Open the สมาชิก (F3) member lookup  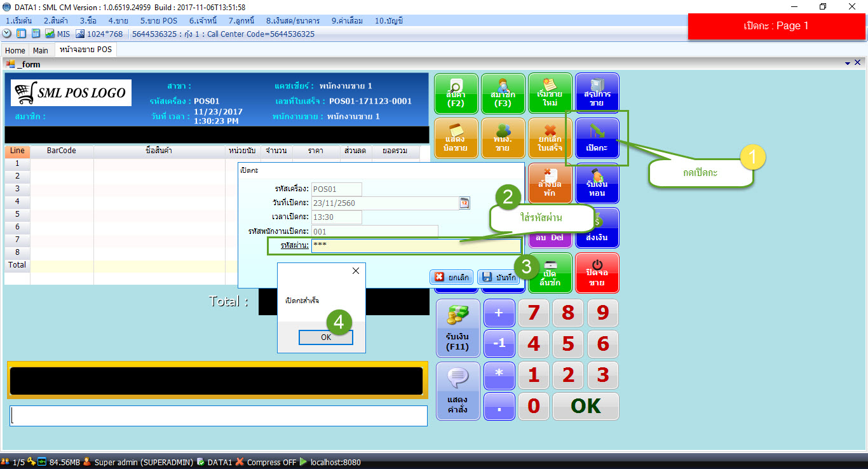503,94
